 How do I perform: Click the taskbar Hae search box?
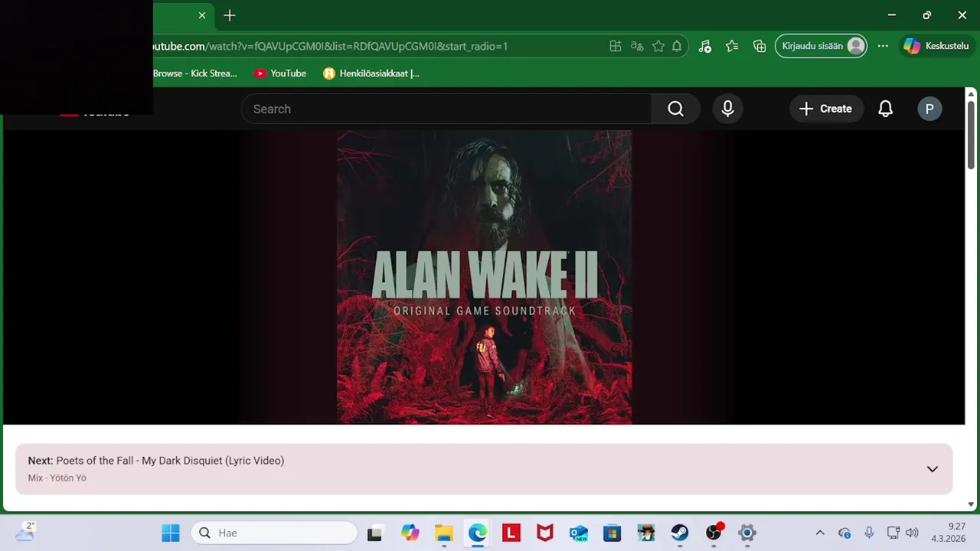[274, 533]
